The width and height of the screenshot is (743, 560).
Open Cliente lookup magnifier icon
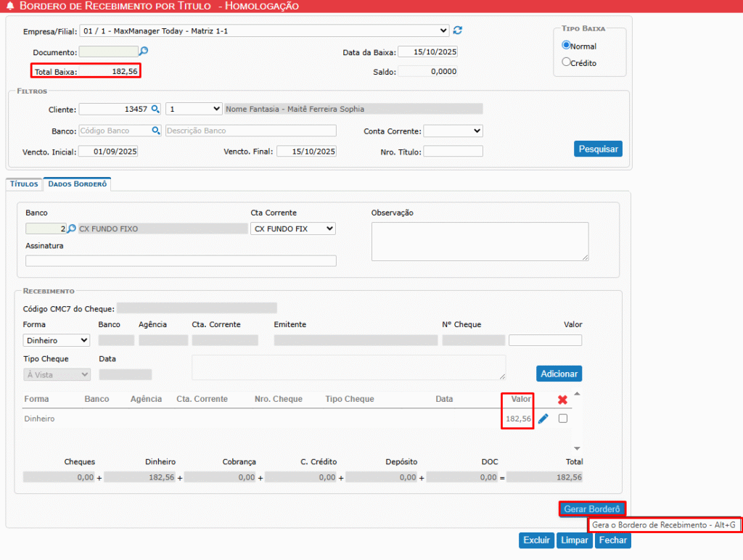[155, 109]
